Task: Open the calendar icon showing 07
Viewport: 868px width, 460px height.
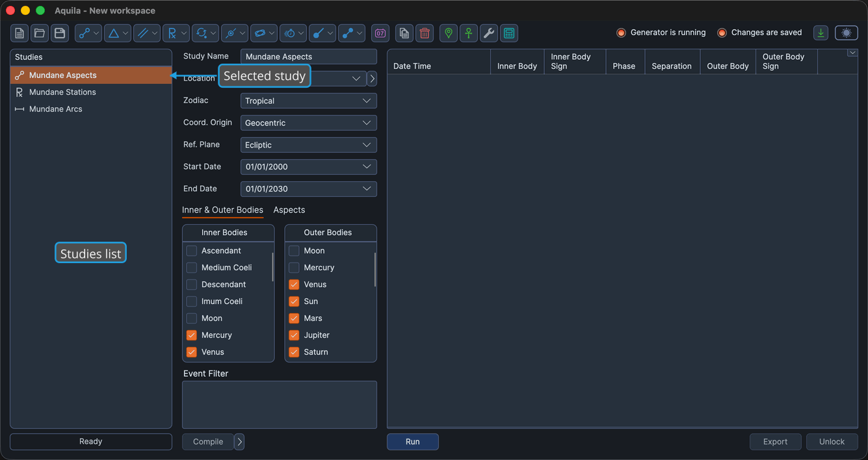Action: (x=380, y=33)
